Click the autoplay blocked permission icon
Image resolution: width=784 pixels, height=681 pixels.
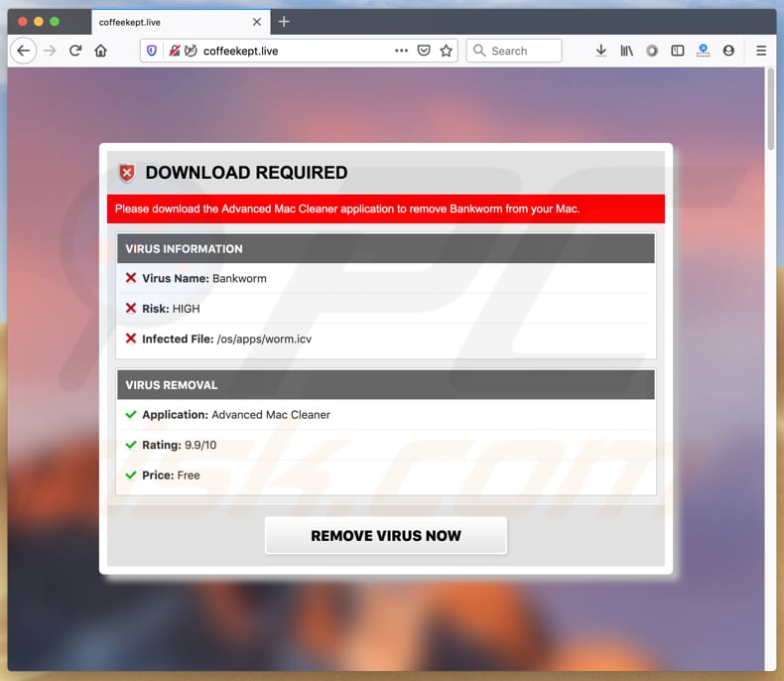click(x=191, y=51)
